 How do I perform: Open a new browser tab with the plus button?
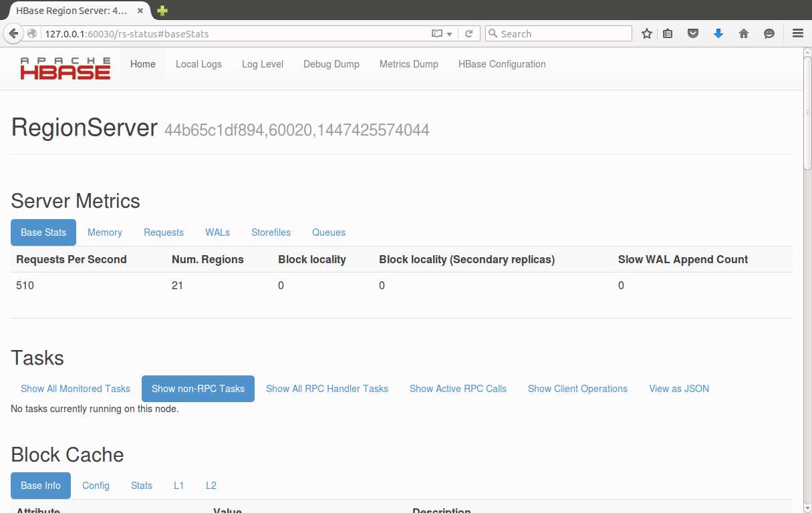[161, 11]
